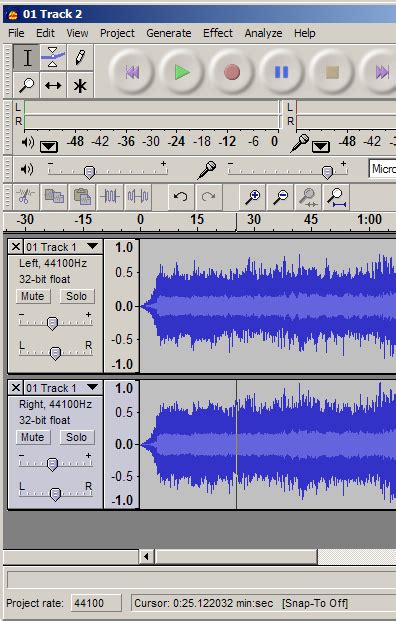Select the Multi-tool asterisk
This screenshot has height=621, width=396.
[80, 85]
